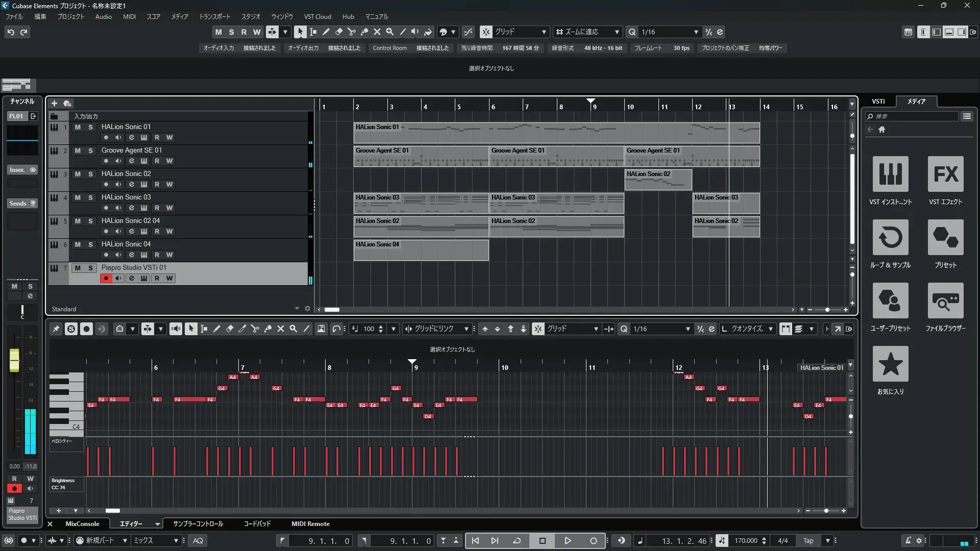
Task: Switch to the MixConsole tab
Action: coord(82,524)
